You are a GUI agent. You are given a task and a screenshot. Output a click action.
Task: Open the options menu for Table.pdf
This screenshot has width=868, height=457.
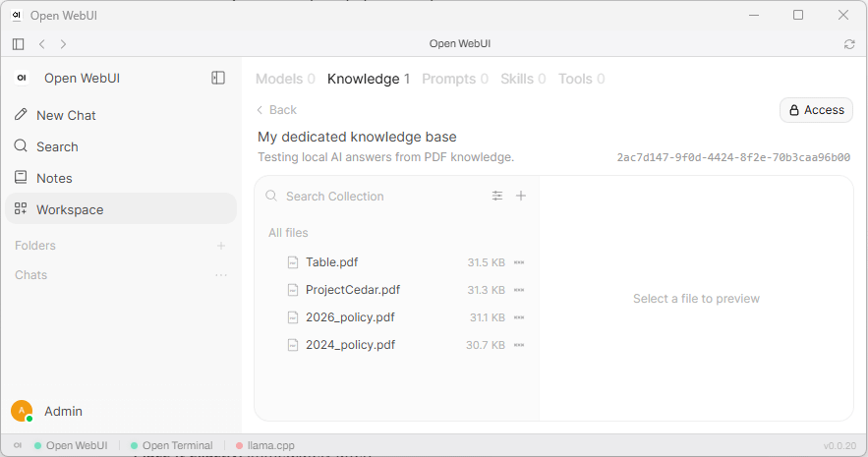coord(519,262)
